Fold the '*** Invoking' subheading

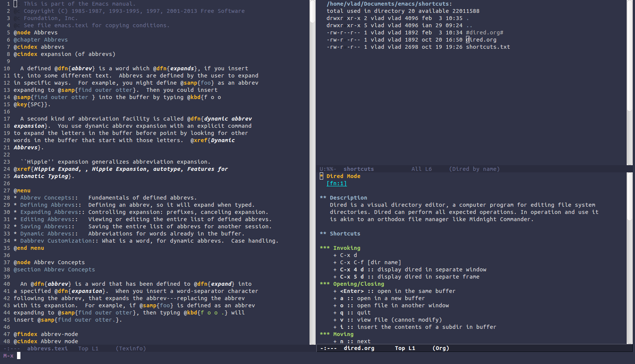pyautogui.click(x=340, y=248)
